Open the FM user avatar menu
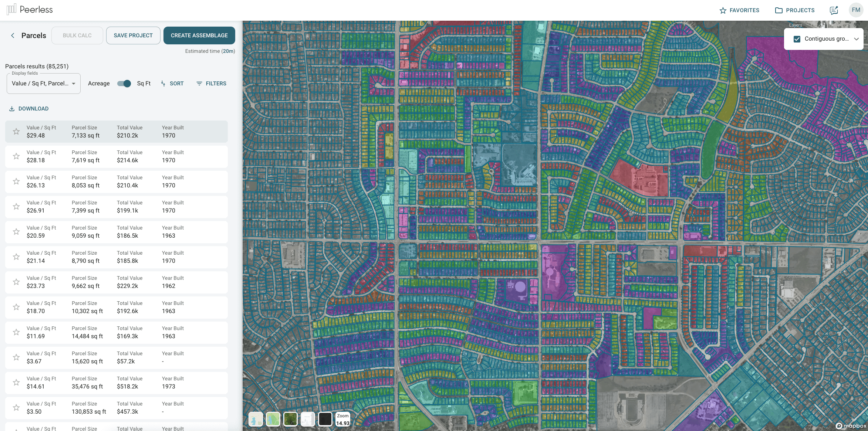 (x=856, y=10)
